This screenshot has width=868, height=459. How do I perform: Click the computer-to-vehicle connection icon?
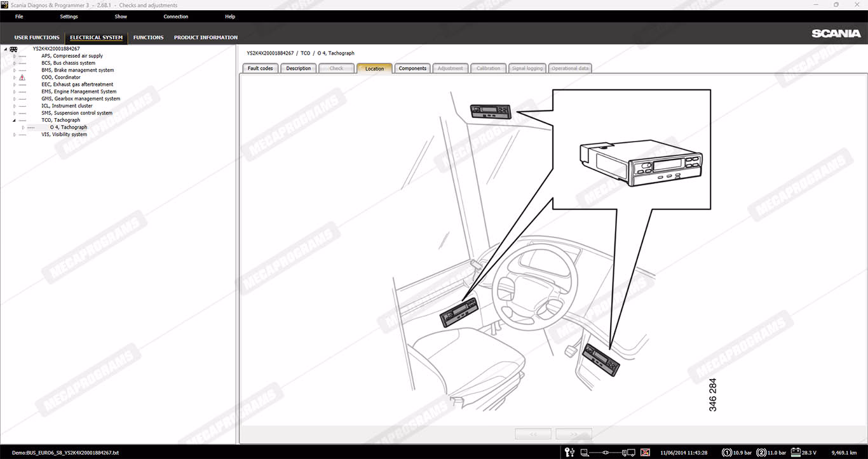607,453
